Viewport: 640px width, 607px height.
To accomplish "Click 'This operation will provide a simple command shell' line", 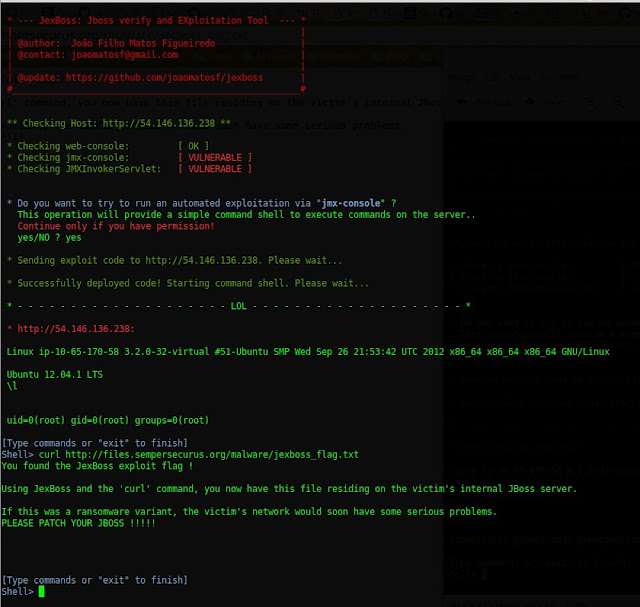I will click(246, 215).
